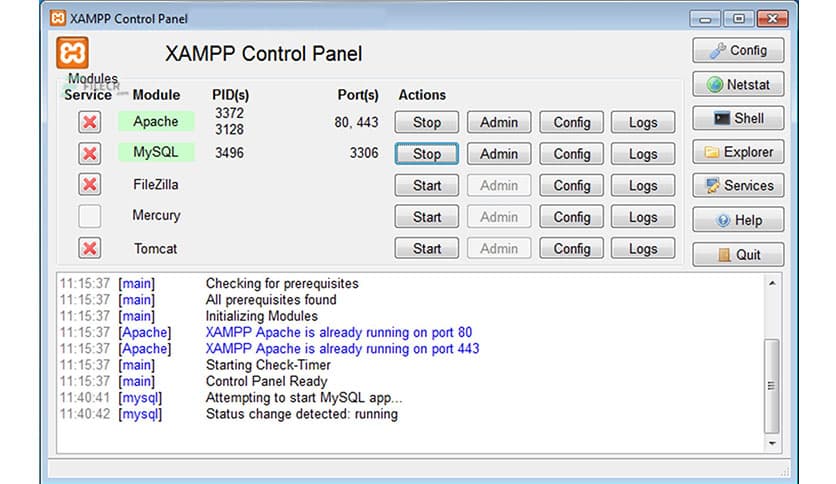
Task: Toggle the Apache service checkbox
Action: 90,122
